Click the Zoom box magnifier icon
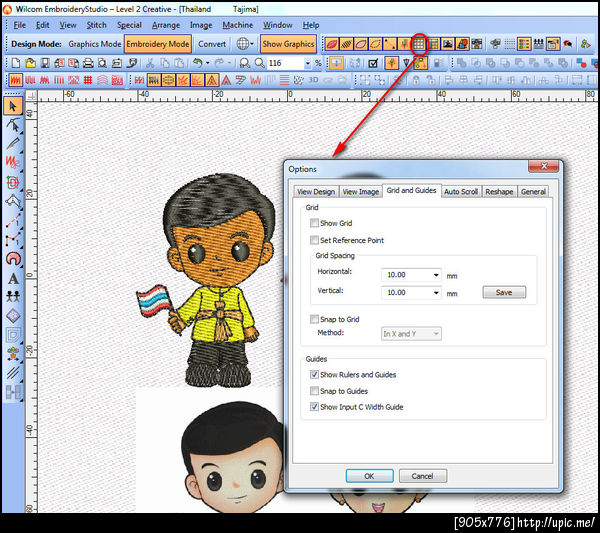Viewport: 600px width, 533px height. coord(245,63)
